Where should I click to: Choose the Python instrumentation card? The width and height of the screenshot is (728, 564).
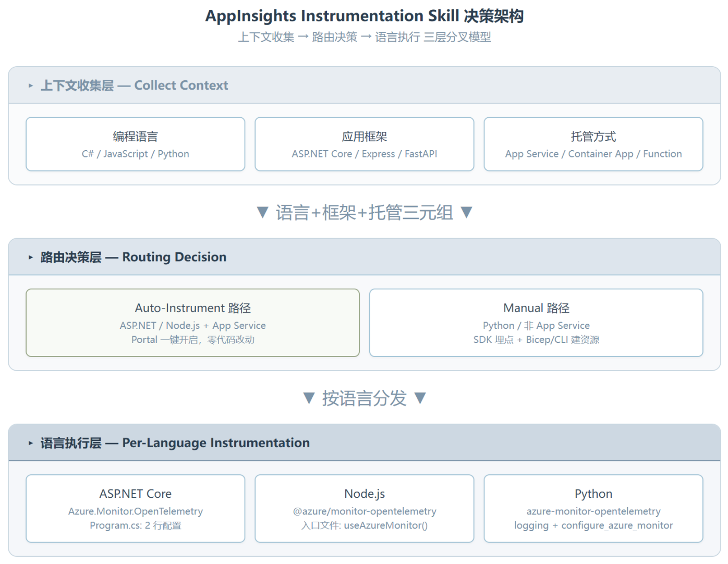593,508
